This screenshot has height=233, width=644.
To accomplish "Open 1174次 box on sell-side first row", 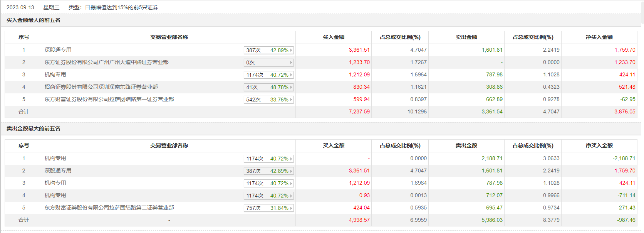I will click(x=268, y=159).
